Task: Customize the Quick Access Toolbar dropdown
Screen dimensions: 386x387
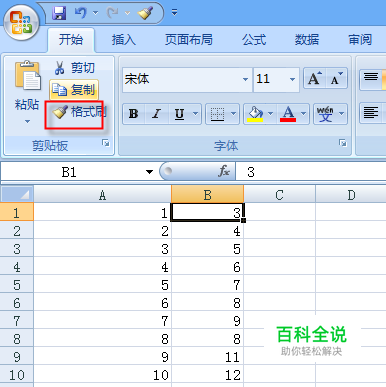Action: pos(174,13)
